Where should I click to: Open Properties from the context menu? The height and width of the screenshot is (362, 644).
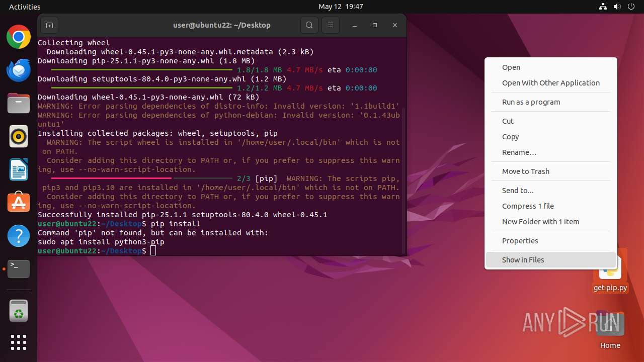pos(551,241)
